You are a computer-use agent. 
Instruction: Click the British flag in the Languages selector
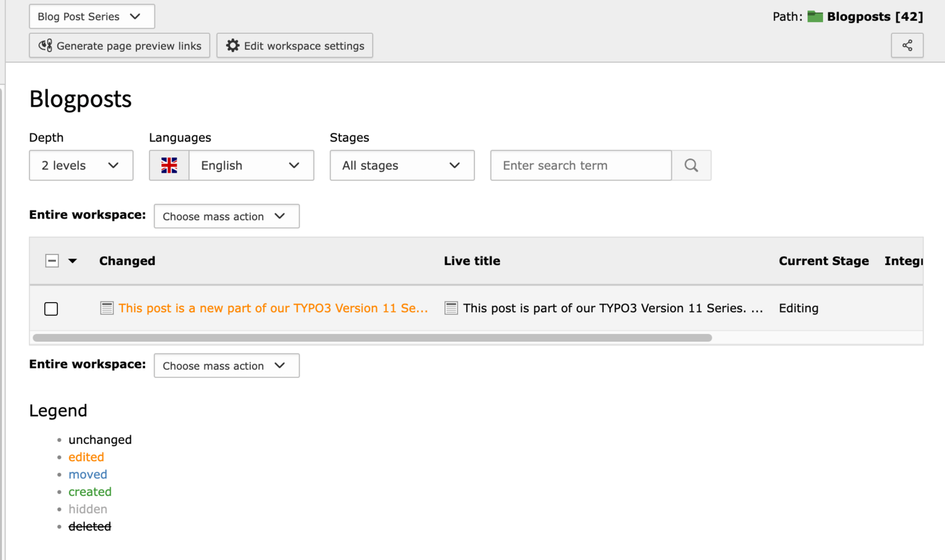(169, 165)
